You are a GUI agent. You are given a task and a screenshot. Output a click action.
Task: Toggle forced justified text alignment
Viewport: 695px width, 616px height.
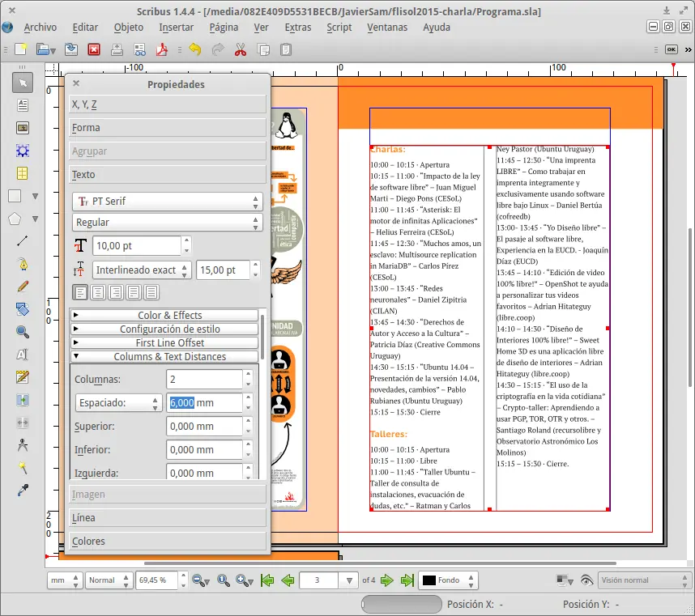tap(151, 292)
